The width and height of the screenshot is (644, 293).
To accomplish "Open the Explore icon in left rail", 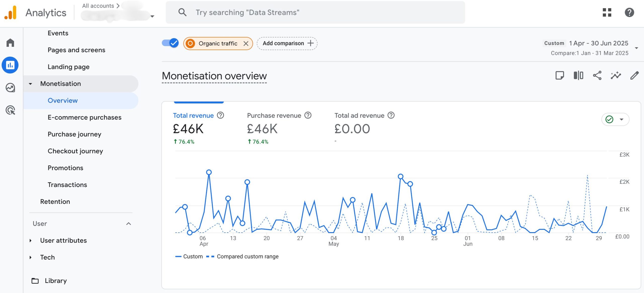I will pos(10,88).
